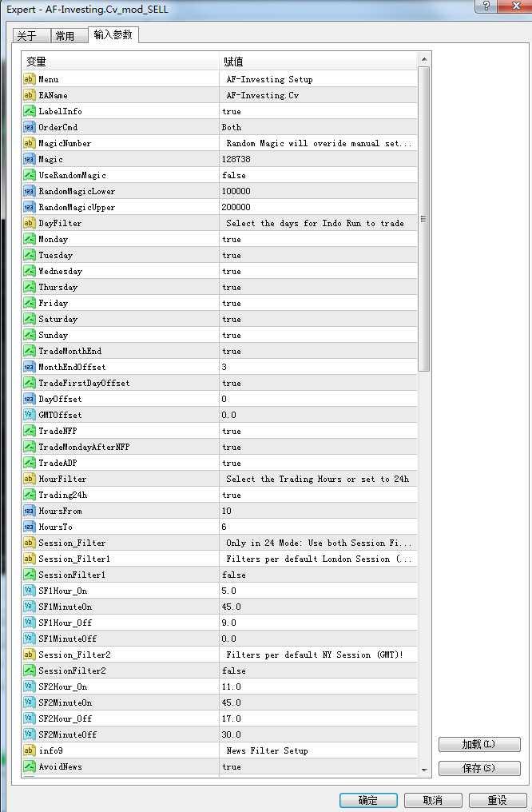The width and height of the screenshot is (532, 812).
Task: Click the Magic value 128738
Action: pyautogui.click(x=319, y=159)
